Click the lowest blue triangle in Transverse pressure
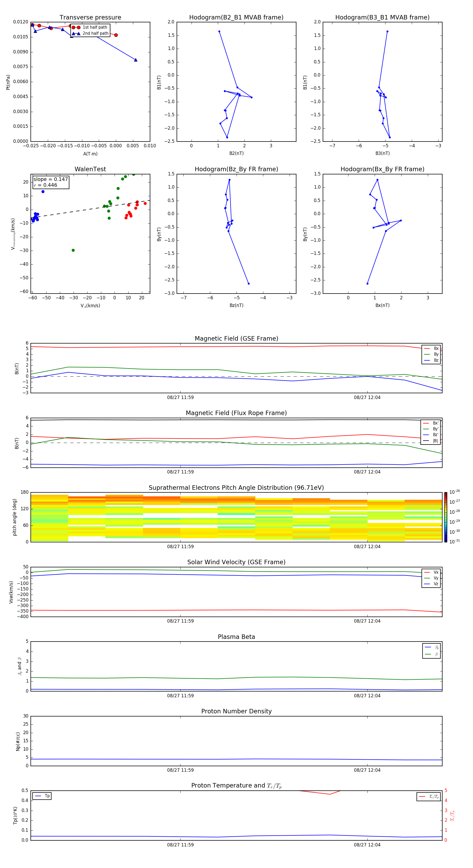Screen dimensions: 473x868 [136, 60]
